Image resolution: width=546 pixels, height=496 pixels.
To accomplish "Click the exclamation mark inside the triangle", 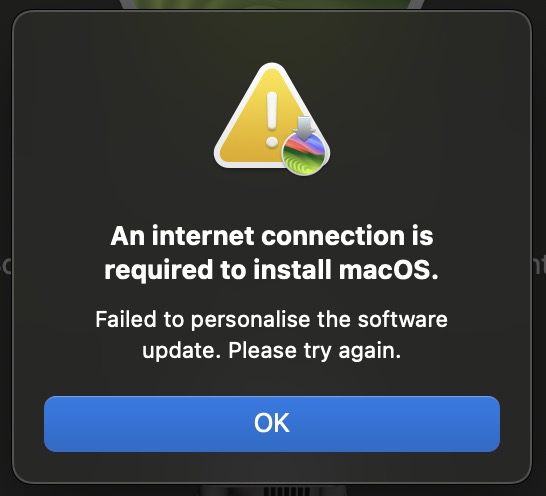I will click(x=272, y=119).
